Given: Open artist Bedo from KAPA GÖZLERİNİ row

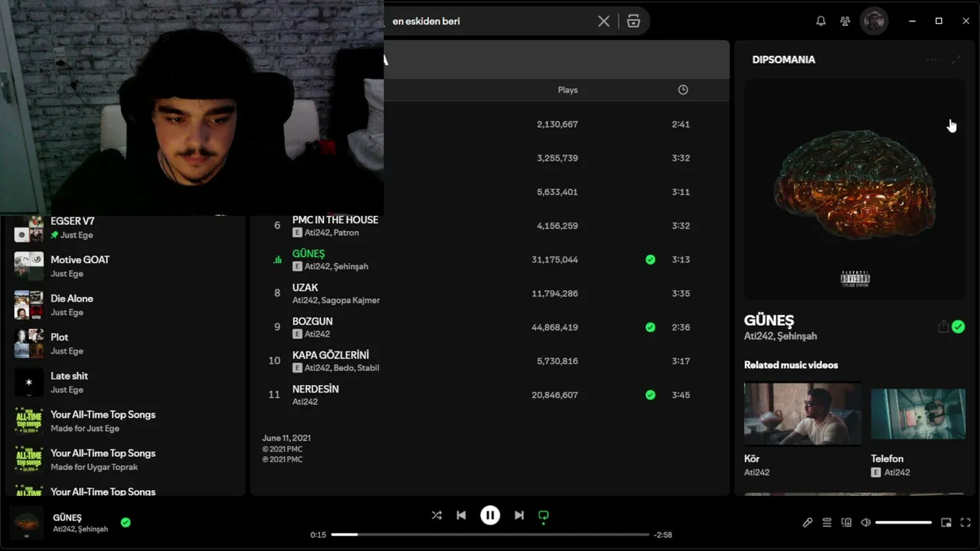Looking at the screenshot, I should click(342, 367).
